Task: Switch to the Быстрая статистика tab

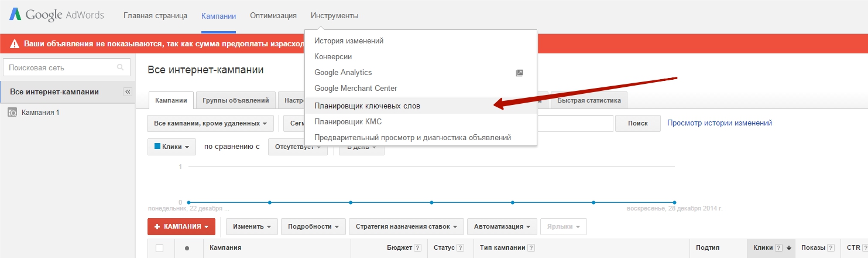Action: (x=589, y=100)
